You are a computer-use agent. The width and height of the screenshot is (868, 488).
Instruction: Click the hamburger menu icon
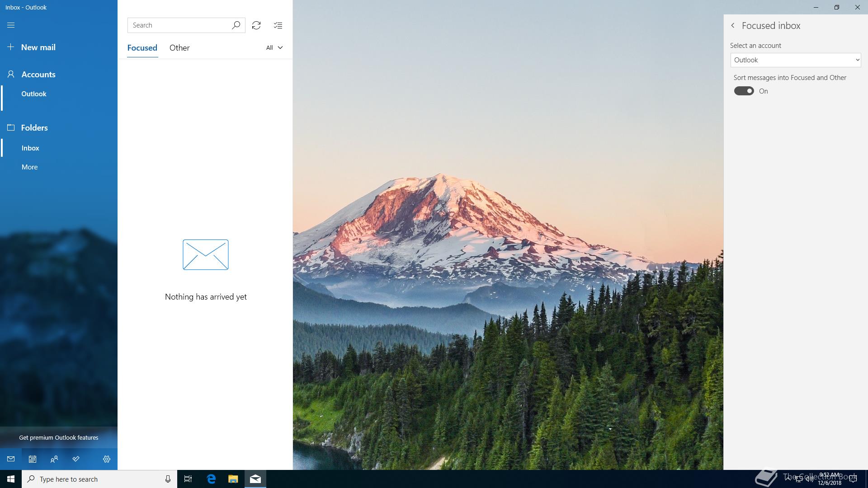pos(11,25)
